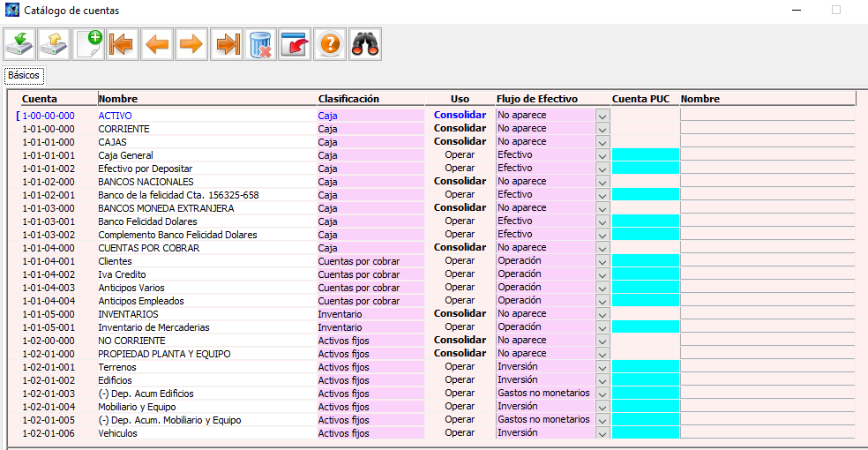
Task: Switch to the Básicos tab
Action: [x=23, y=76]
